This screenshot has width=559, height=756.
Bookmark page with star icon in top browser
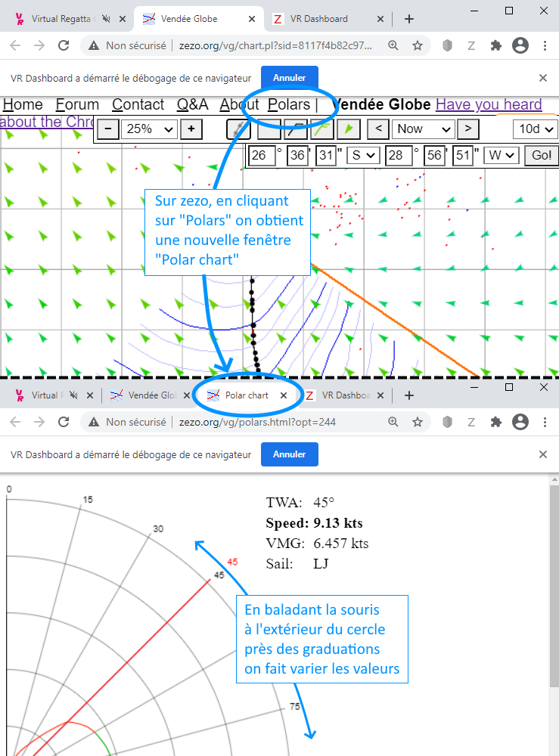pyautogui.click(x=417, y=45)
